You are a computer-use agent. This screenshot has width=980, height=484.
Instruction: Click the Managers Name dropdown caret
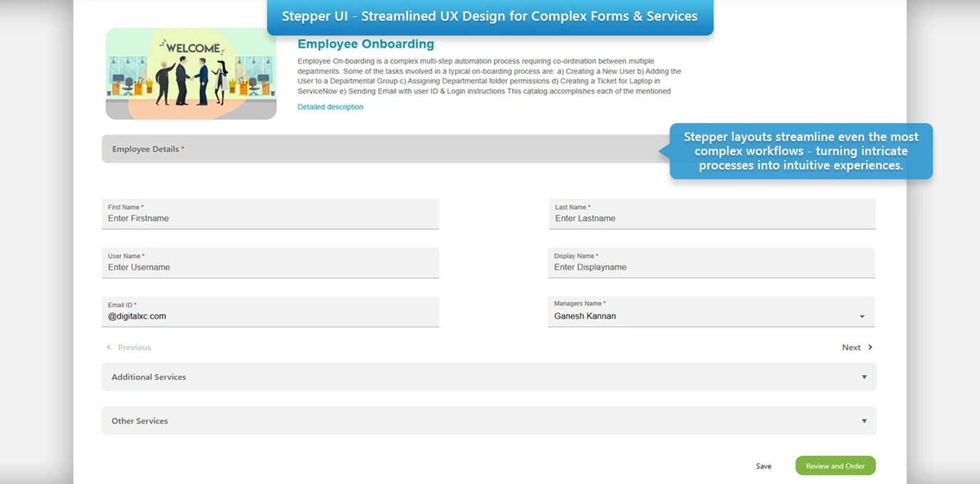(862, 317)
